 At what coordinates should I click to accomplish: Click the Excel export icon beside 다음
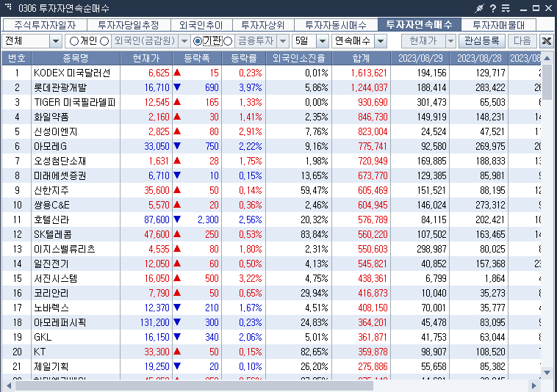[x=546, y=41]
